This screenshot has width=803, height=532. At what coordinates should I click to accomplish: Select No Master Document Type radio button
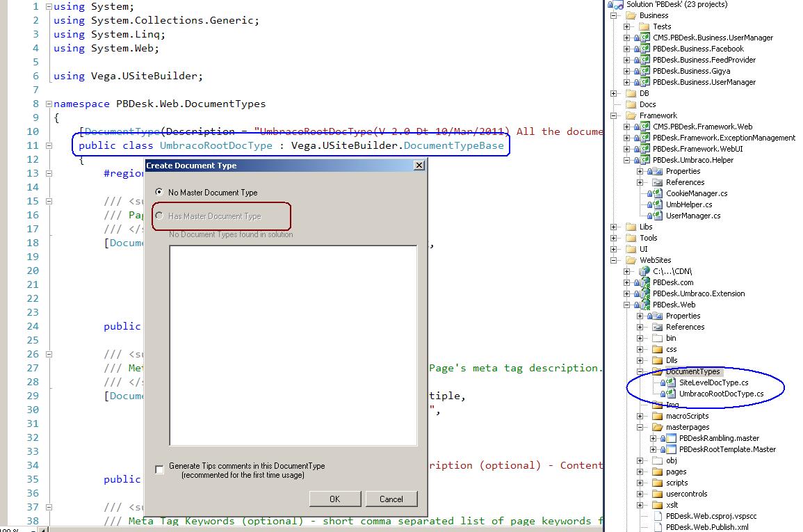[160, 192]
